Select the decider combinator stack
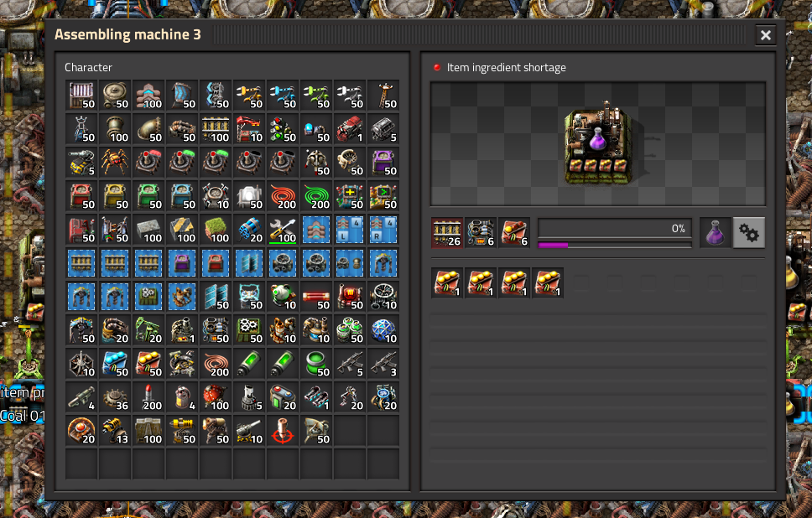 point(383,196)
